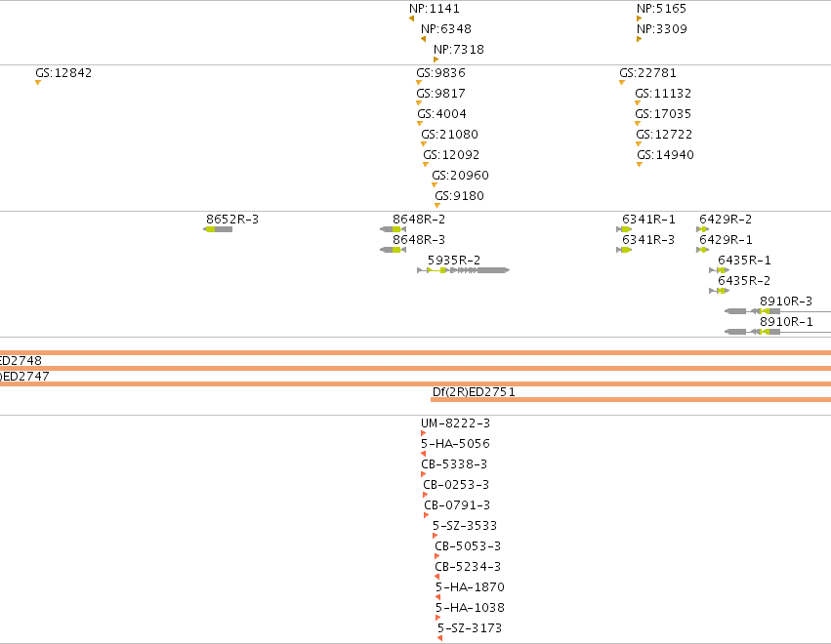Select the GS:12842 insertion label
The height and width of the screenshot is (644, 831).
pos(63,72)
